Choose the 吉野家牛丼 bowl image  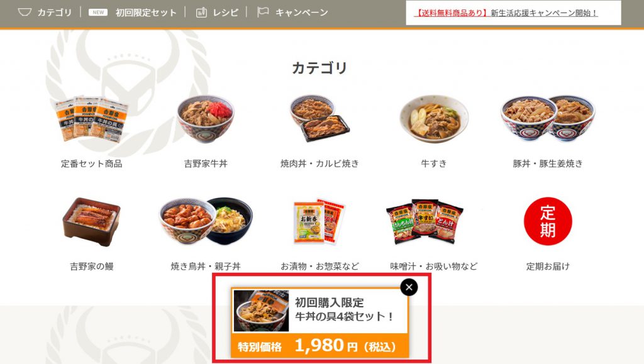206,119
